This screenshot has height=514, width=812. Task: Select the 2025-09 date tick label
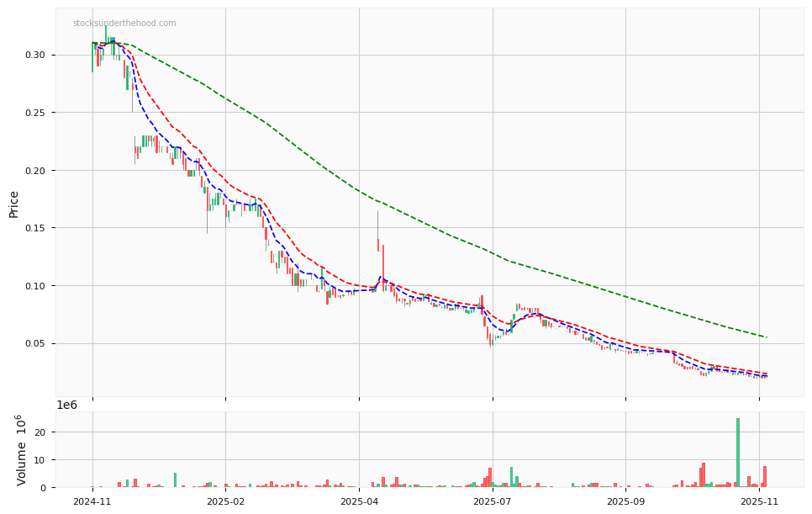[625, 501]
